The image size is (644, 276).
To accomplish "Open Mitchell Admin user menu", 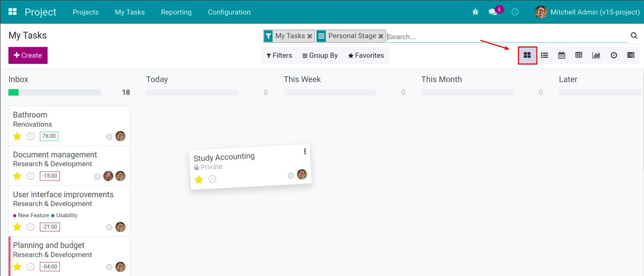I will 587,12.
